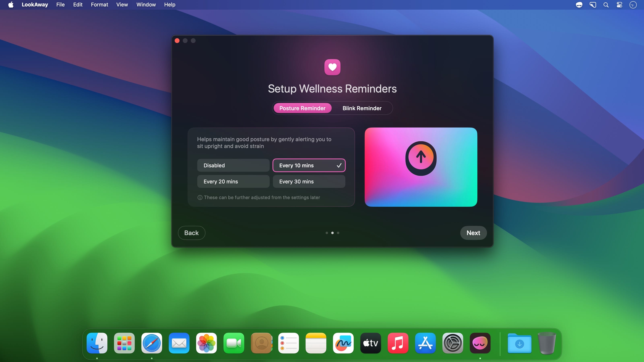Click the third page indicator dot

tap(338, 233)
